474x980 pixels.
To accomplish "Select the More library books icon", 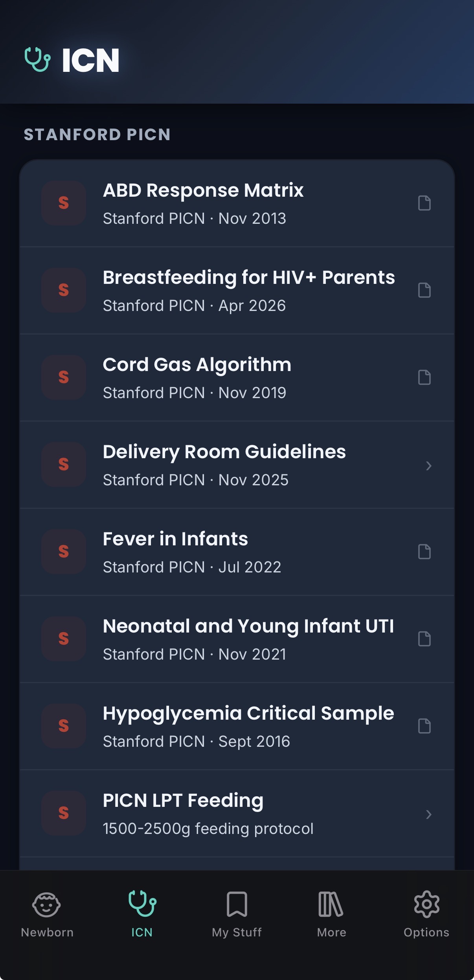I will point(331,904).
